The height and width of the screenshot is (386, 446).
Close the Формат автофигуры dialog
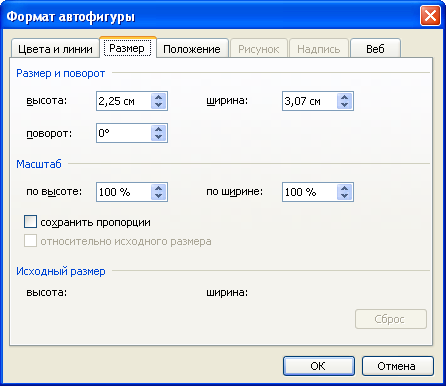point(430,16)
